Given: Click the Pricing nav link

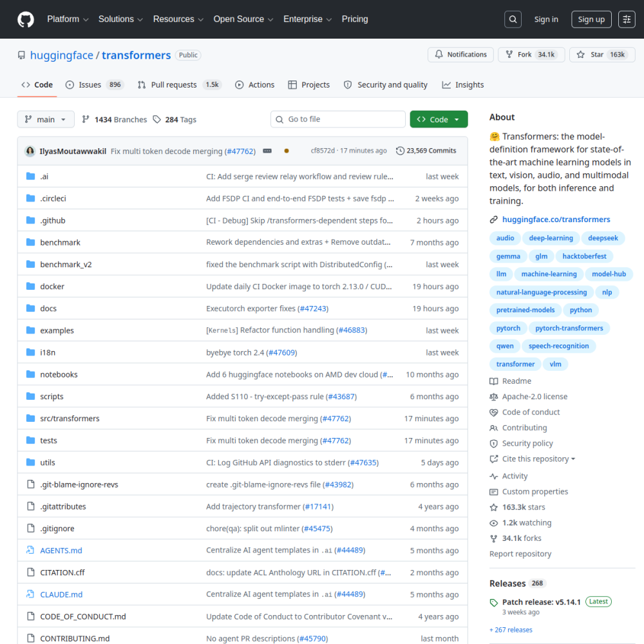Looking at the screenshot, I should 355,19.
